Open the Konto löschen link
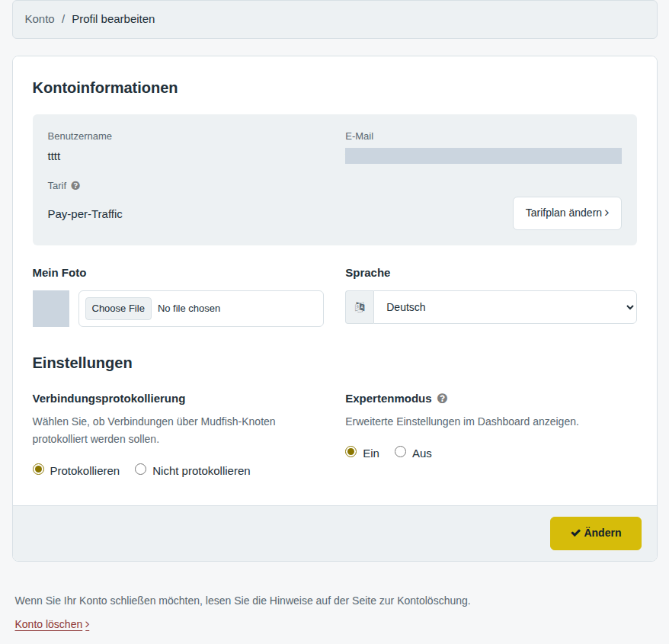Screen dimensions: 669x644 coord(52,624)
